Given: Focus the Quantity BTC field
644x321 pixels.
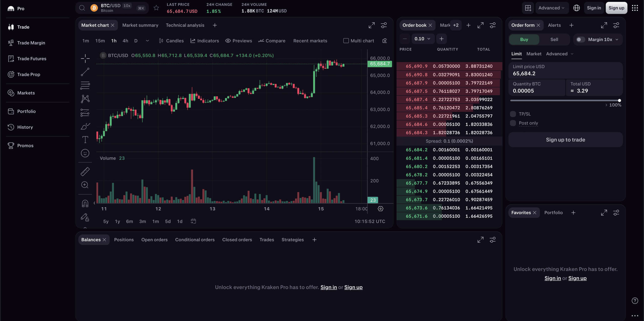Looking at the screenshot, I should click(x=537, y=87).
